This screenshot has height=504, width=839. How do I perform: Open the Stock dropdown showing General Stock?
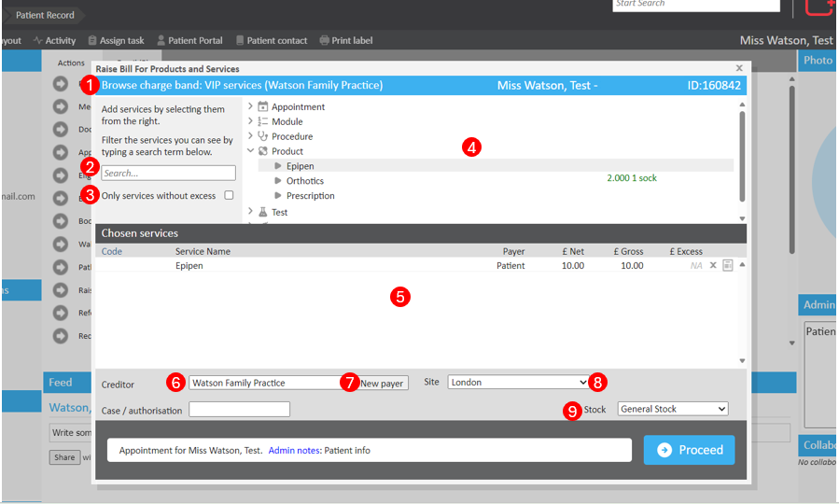point(672,409)
